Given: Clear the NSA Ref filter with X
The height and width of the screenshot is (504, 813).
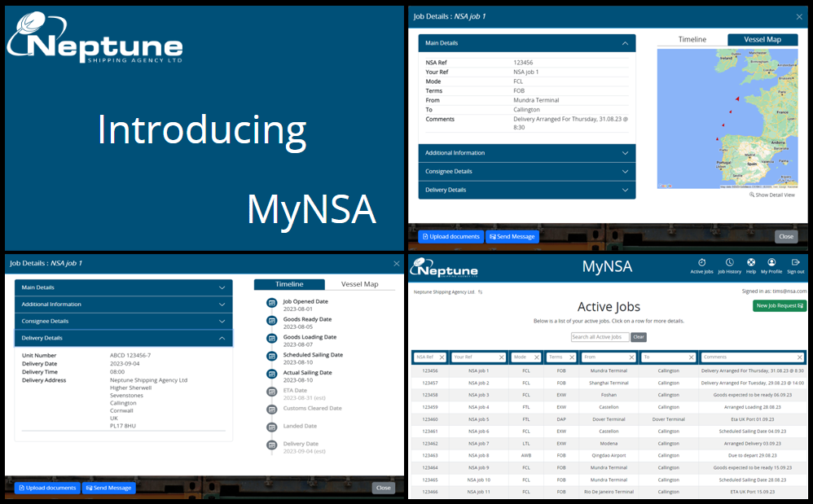Looking at the screenshot, I should click(x=442, y=357).
